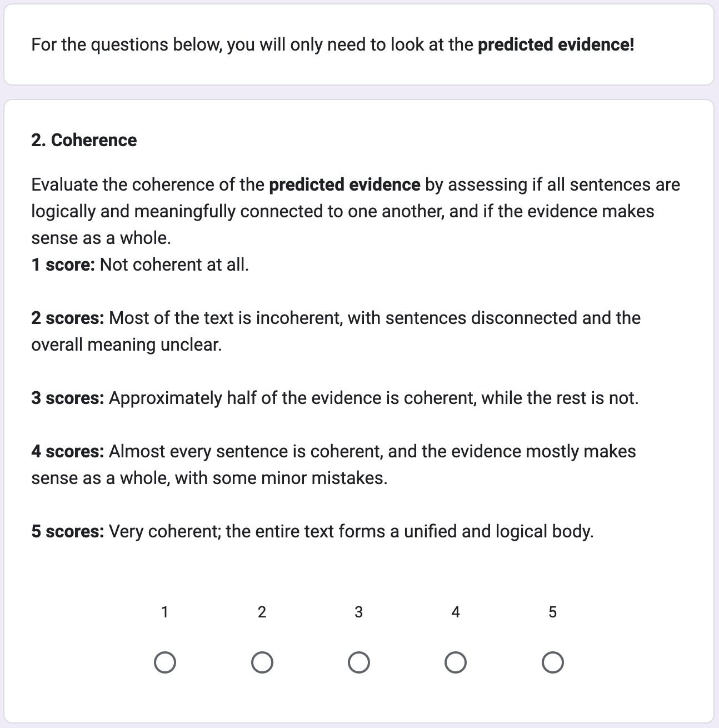Click the bold "3 scores:" label
The height and width of the screenshot is (728, 719).
coord(68,398)
